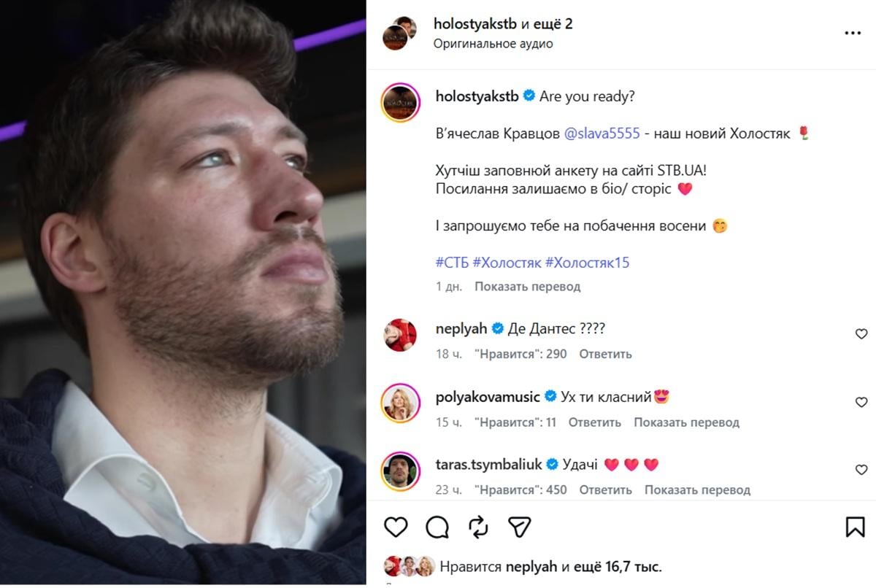Open polyakovamusic's profile avatar
Viewport: 876px width, 588px height.
(x=400, y=403)
